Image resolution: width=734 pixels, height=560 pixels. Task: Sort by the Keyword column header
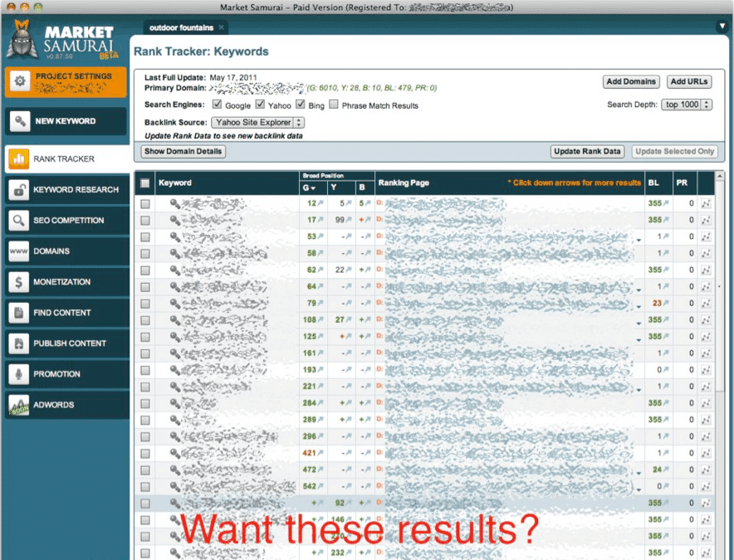tap(175, 183)
